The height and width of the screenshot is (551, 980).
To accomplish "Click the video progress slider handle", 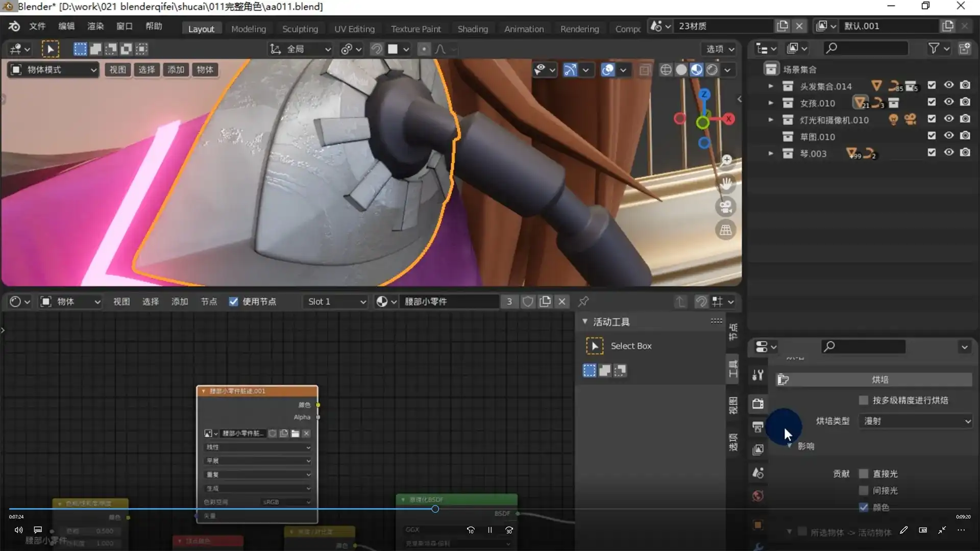I will (435, 509).
